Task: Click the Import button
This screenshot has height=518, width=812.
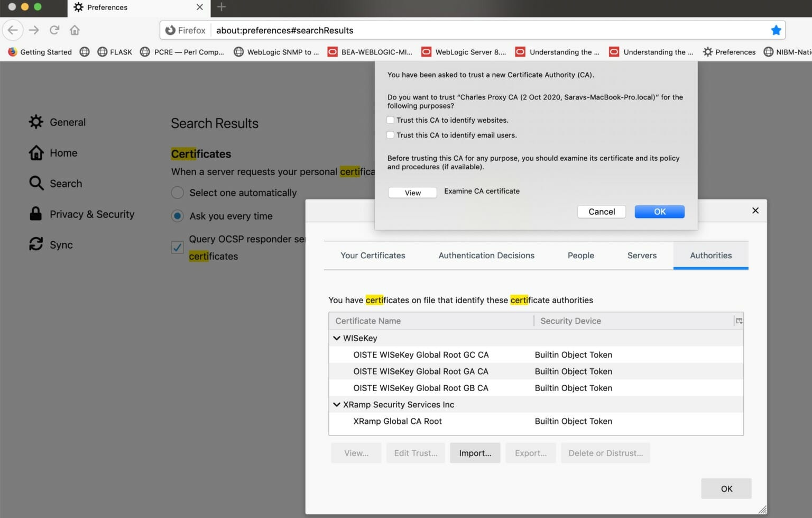Action: (x=474, y=453)
